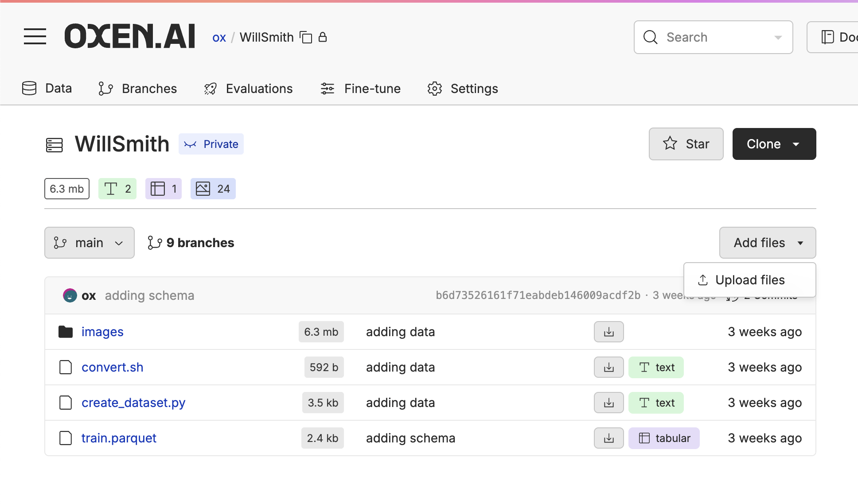Star the WillSmith repository
858x504 pixels.
(x=686, y=144)
